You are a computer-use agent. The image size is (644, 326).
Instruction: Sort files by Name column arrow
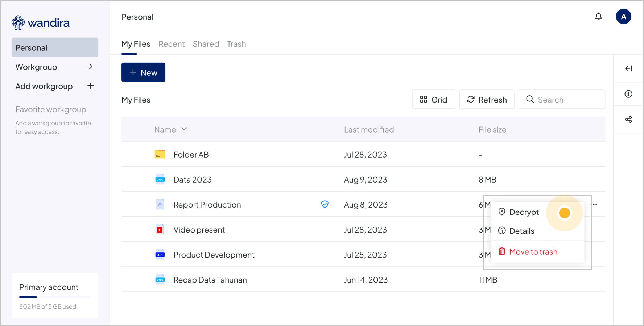click(184, 129)
